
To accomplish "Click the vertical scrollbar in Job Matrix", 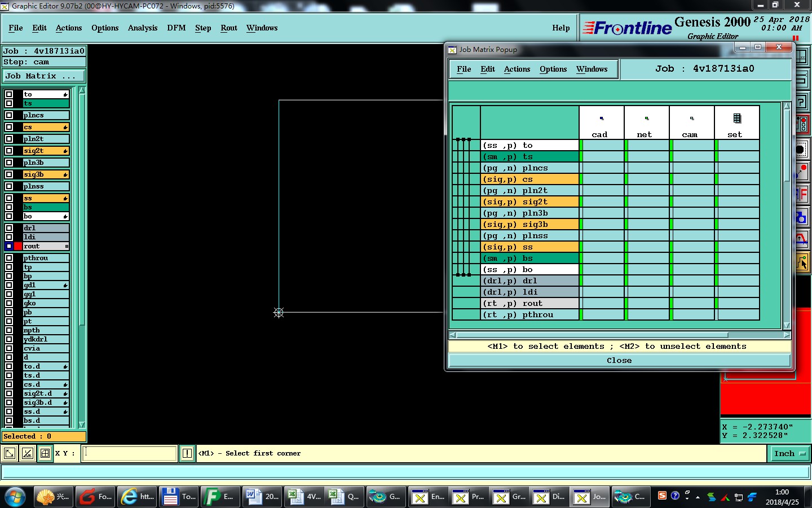I will coord(787,147).
